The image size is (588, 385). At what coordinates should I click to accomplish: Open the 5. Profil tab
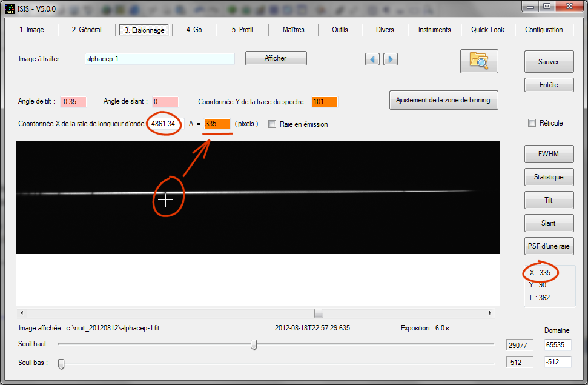(x=242, y=30)
